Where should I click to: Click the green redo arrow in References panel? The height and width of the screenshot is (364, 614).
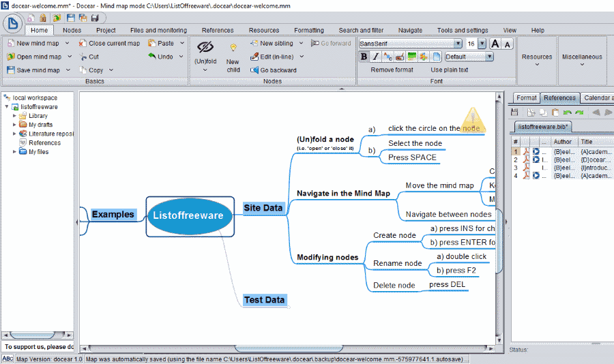(579, 112)
